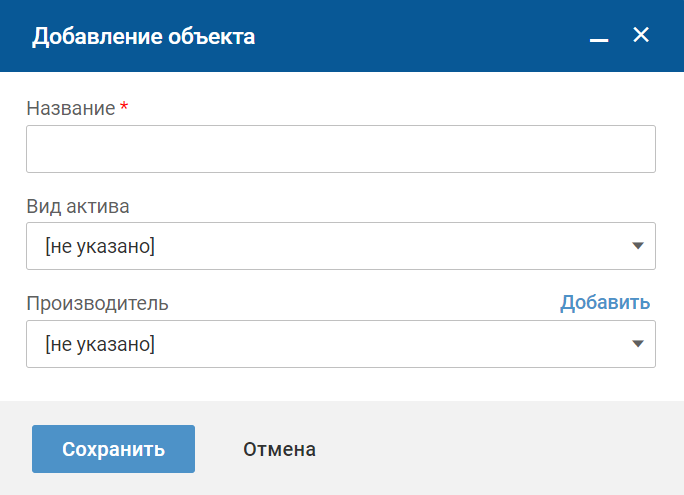Image resolution: width=684 pixels, height=495 pixels.
Task: Click the Добавить link next to Производитель
Action: (604, 302)
